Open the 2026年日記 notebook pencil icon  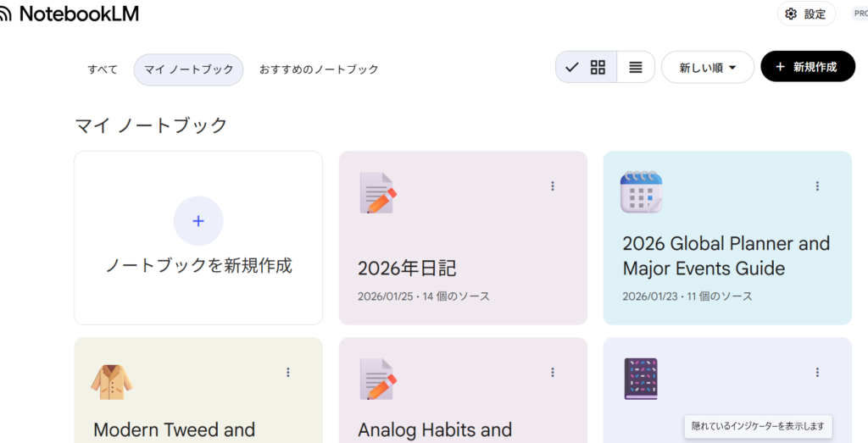click(x=377, y=193)
